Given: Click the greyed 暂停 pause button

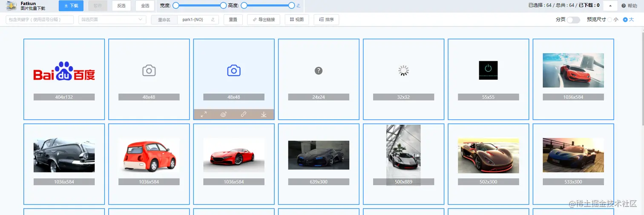Looking at the screenshot, I should 98,6.
